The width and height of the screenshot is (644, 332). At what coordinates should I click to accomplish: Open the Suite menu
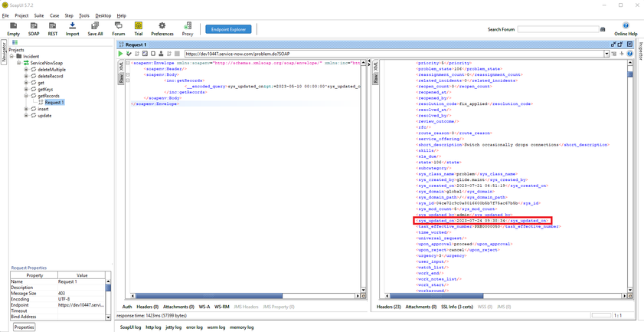[x=39, y=15]
